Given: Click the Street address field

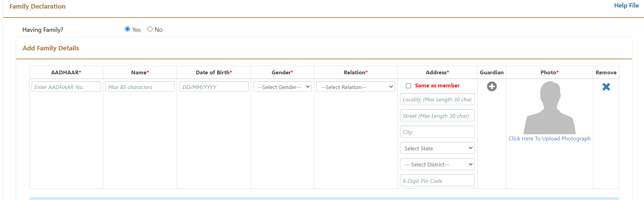Looking at the screenshot, I should [437, 116].
